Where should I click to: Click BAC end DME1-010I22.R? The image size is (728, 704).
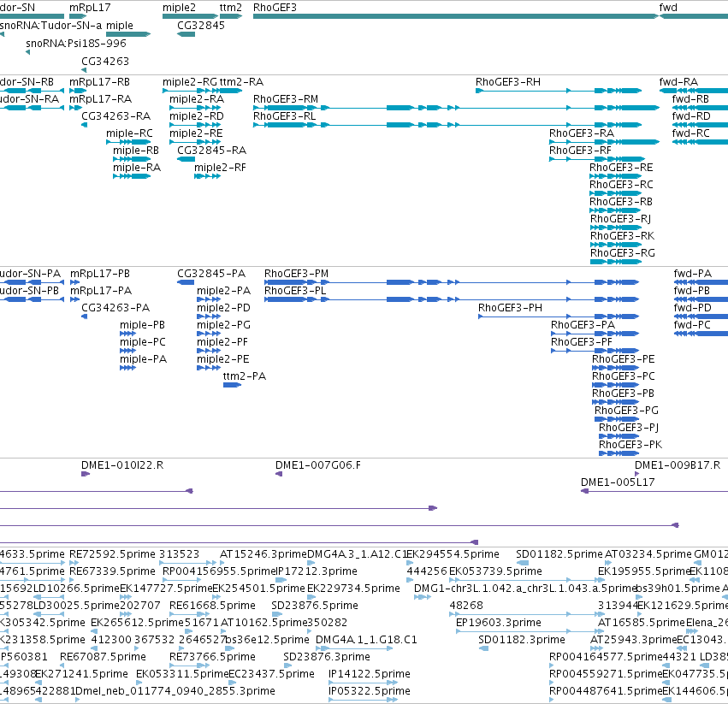coord(86,474)
